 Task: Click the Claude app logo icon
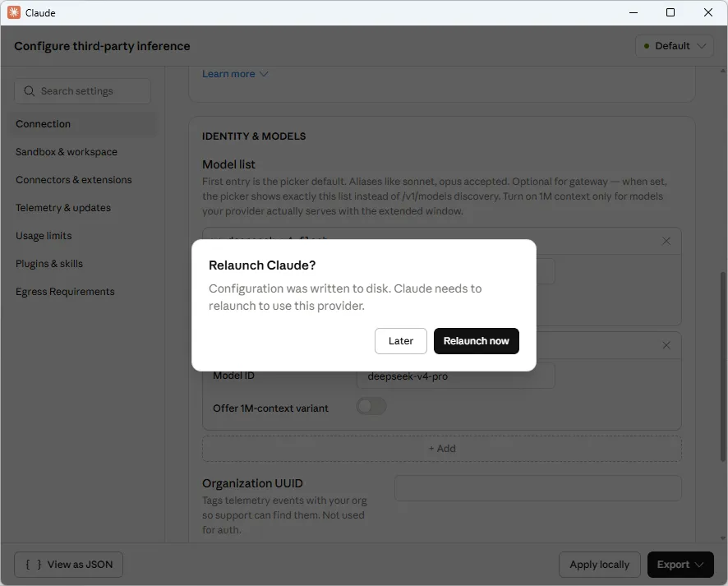pyautogui.click(x=13, y=12)
